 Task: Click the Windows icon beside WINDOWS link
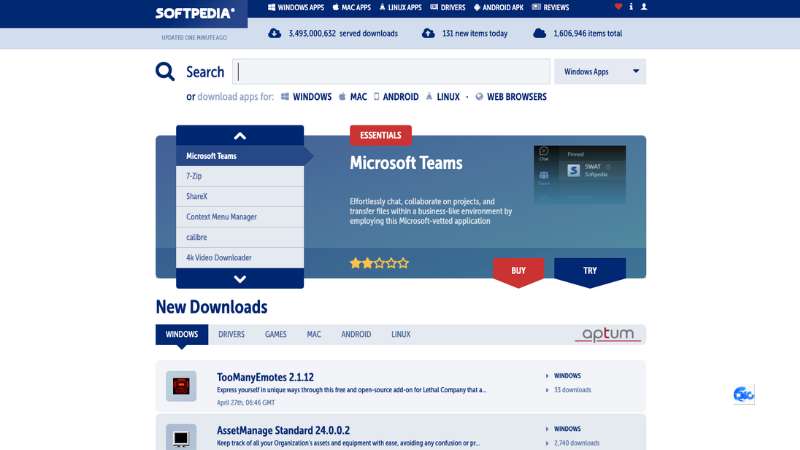(285, 96)
